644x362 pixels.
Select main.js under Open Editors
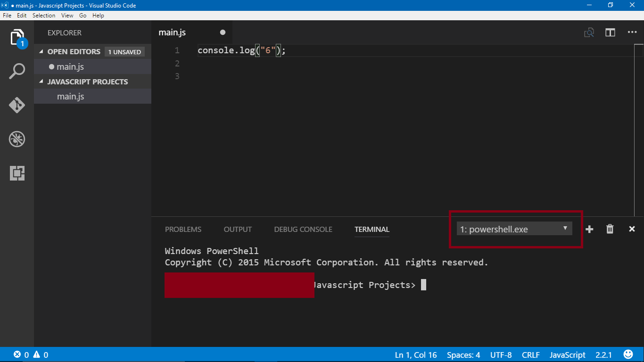tap(92, 66)
